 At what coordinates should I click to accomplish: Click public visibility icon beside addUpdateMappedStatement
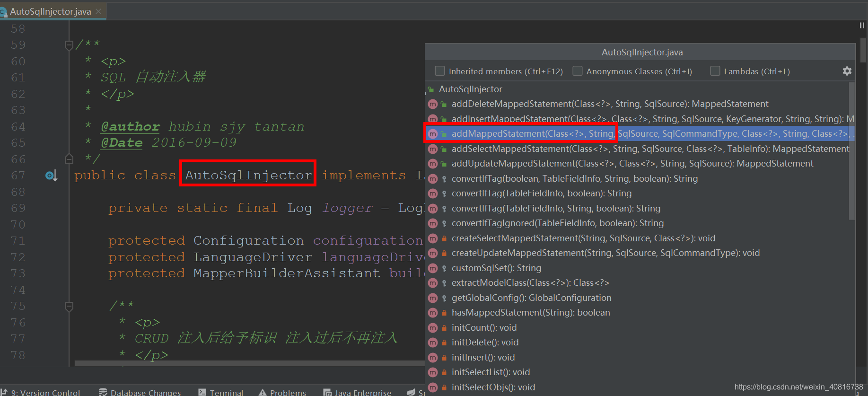(444, 164)
